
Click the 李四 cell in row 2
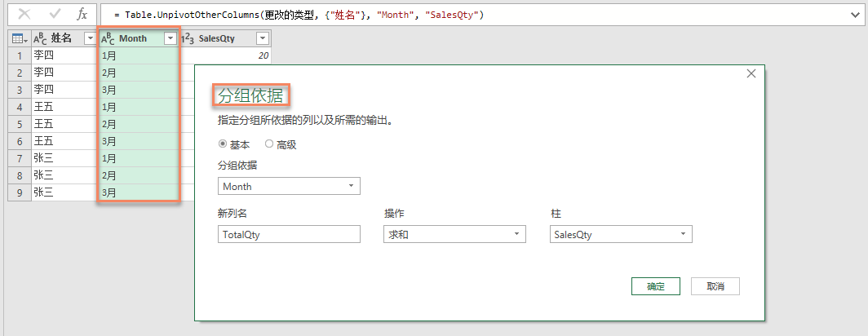pos(64,73)
